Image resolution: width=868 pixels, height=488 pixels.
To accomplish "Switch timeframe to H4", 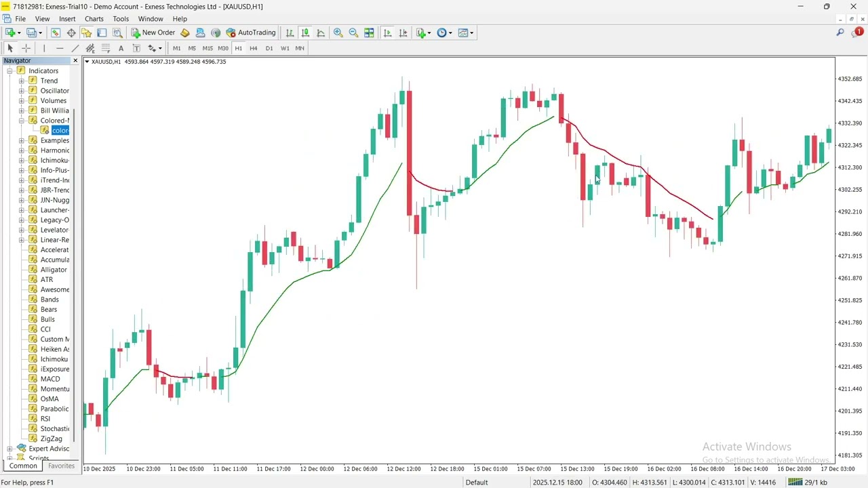I will coord(254,48).
